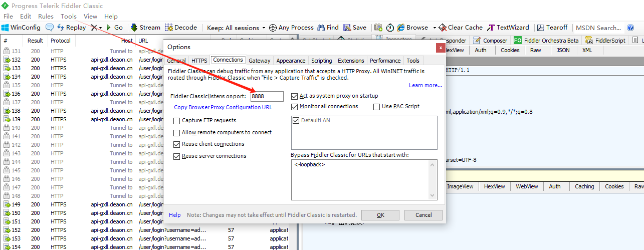Toggle the Use PAC Script checkbox
Image resolution: width=644 pixels, height=250 pixels.
[x=377, y=107]
